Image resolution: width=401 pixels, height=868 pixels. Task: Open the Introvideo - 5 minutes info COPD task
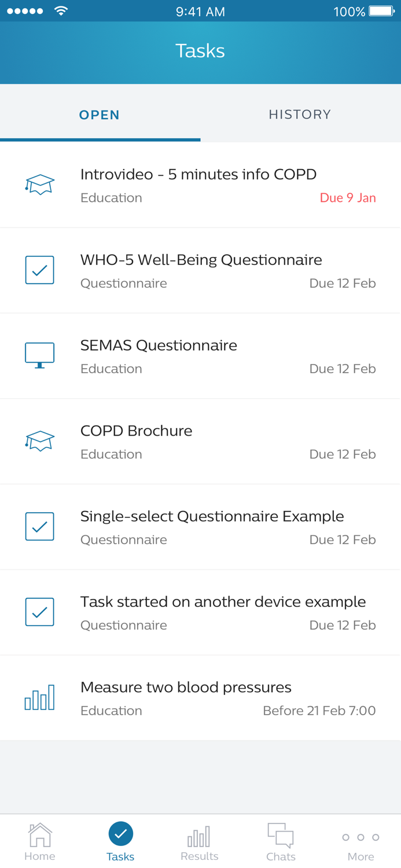[x=198, y=174]
